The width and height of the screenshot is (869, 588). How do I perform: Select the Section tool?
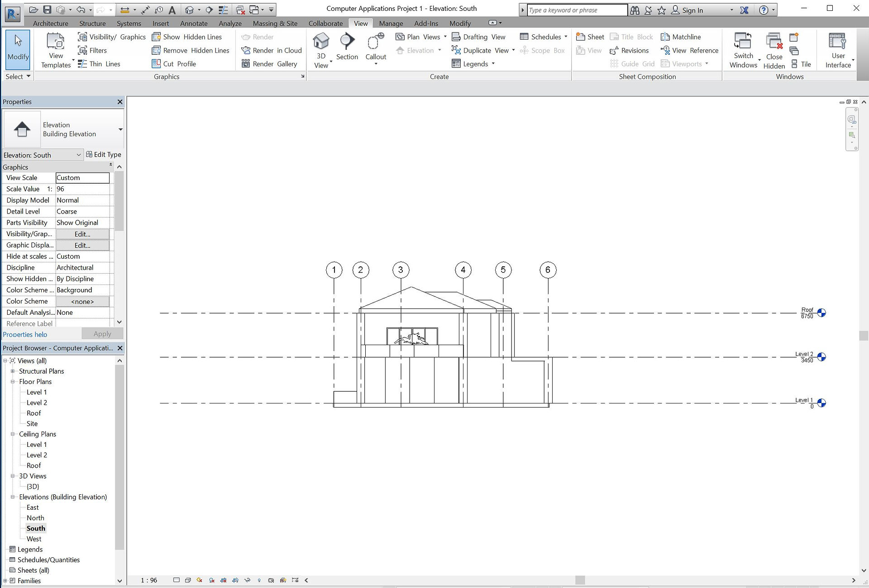tap(347, 47)
